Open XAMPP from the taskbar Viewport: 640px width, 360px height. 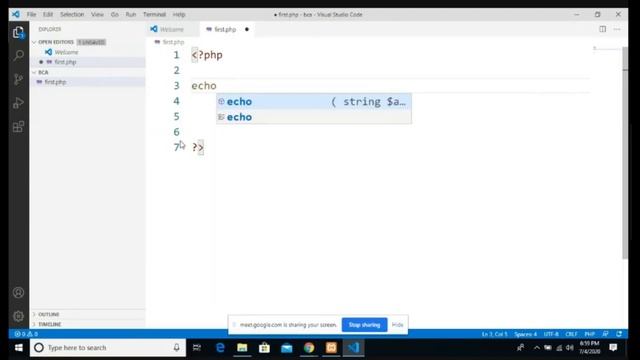point(331,348)
